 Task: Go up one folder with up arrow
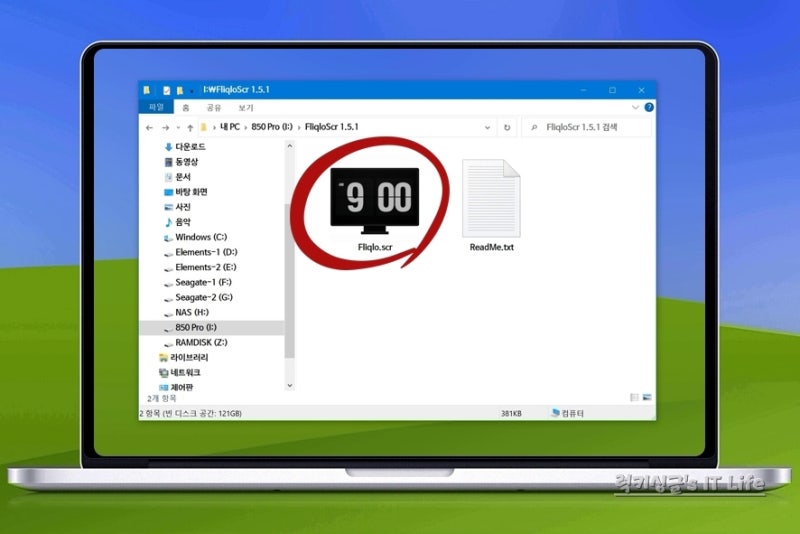click(x=190, y=128)
